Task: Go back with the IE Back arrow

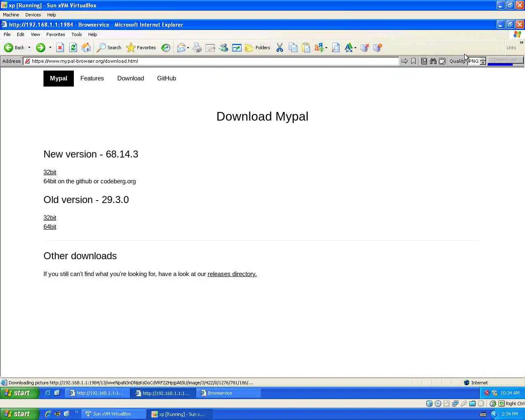Action: pyautogui.click(x=14, y=48)
